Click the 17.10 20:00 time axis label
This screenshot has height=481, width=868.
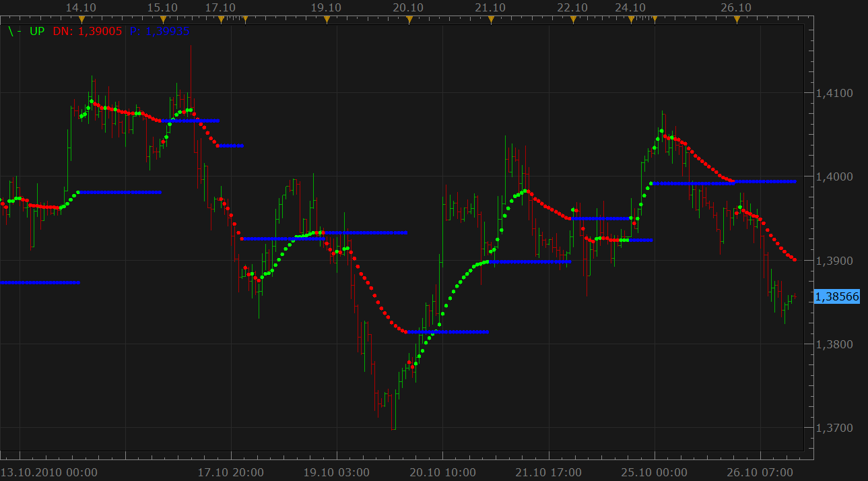pyautogui.click(x=230, y=472)
